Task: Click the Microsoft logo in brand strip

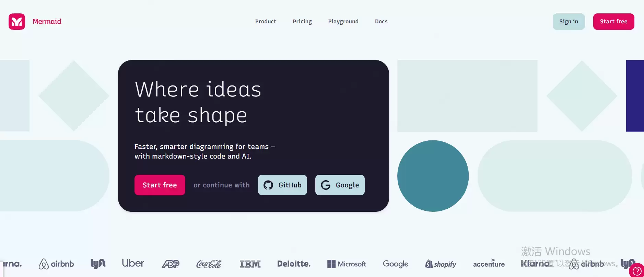Action: [x=347, y=264]
